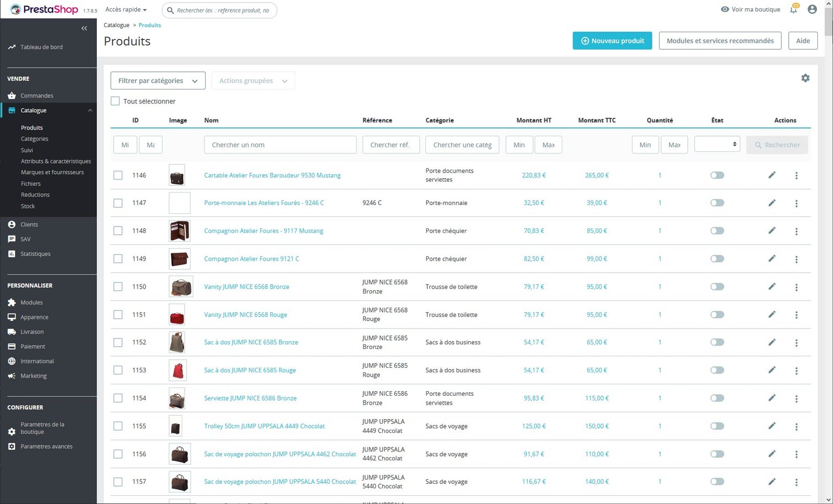
Task: Go to Stock submenu item
Action: [28, 206]
